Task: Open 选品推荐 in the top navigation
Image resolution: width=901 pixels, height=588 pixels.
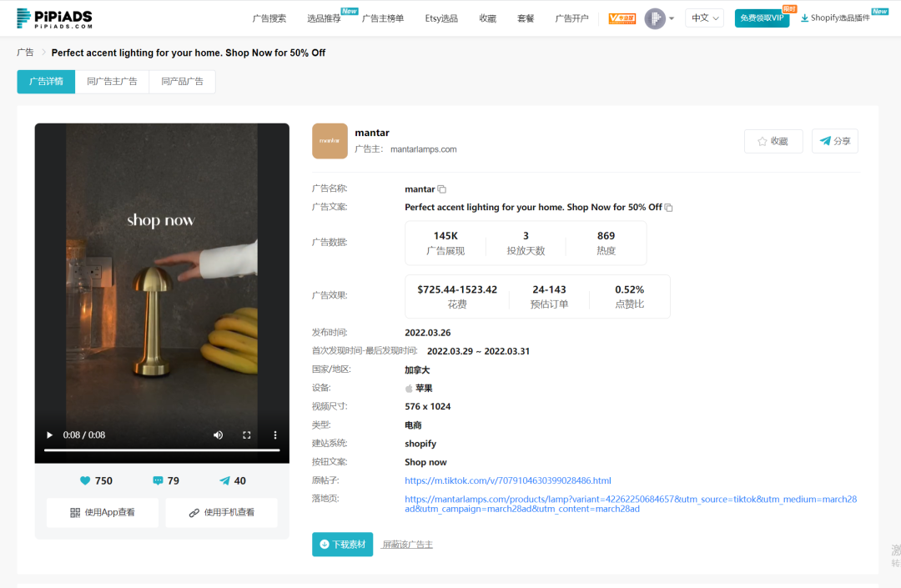Action: [x=324, y=18]
